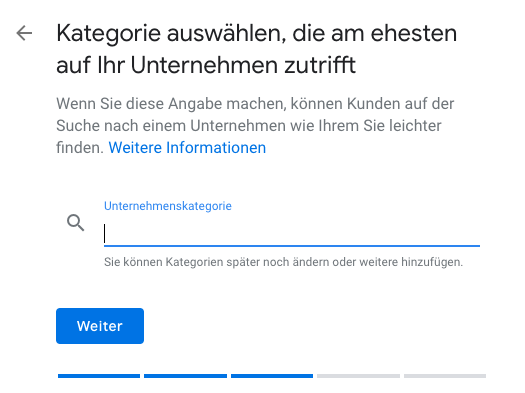Click the blue underline of the category field
This screenshot has width=525, height=393.
click(292, 246)
